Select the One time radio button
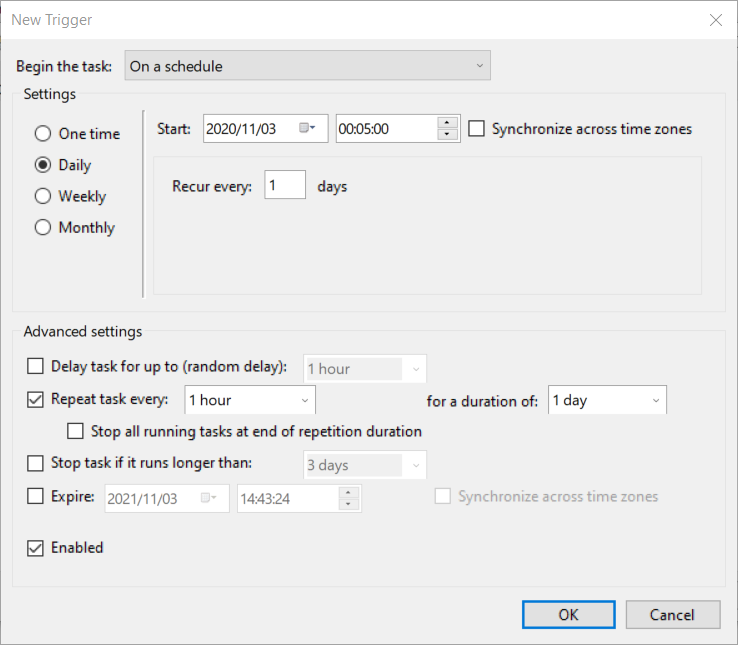 click(43, 134)
